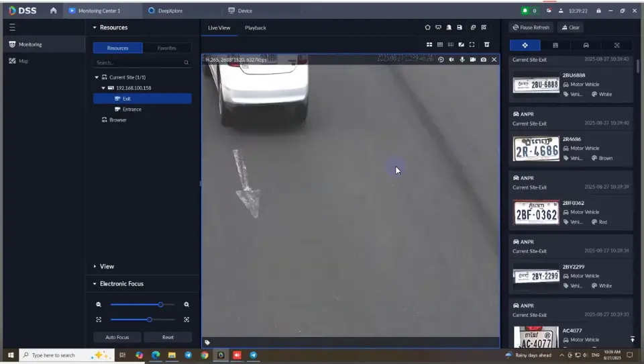Start local recording with camcorder icon
This screenshot has height=364, width=644.
[x=473, y=60]
